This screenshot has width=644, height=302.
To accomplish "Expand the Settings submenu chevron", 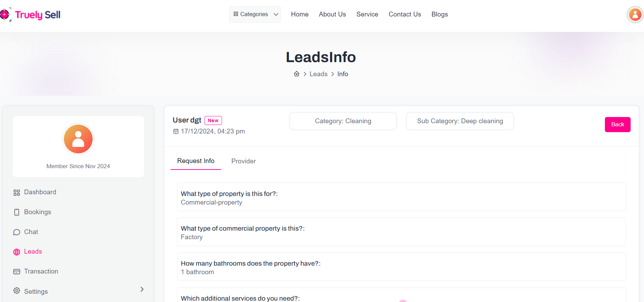I will tap(142, 289).
